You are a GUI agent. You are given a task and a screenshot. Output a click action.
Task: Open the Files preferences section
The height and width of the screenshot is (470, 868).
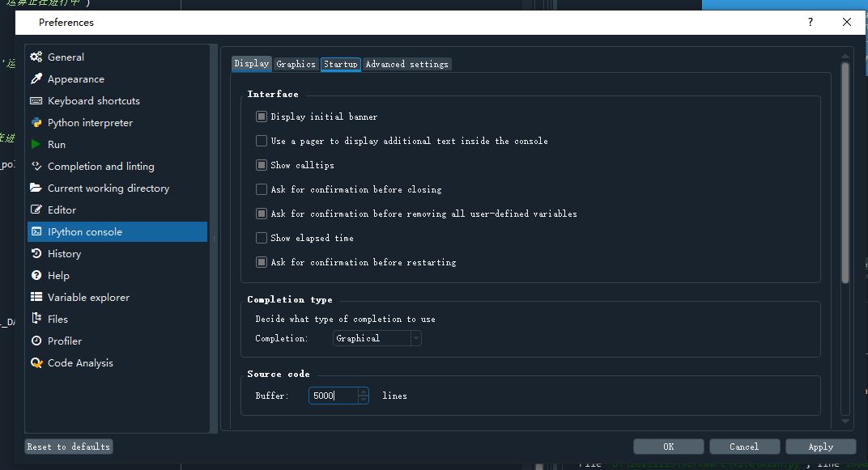click(117, 319)
